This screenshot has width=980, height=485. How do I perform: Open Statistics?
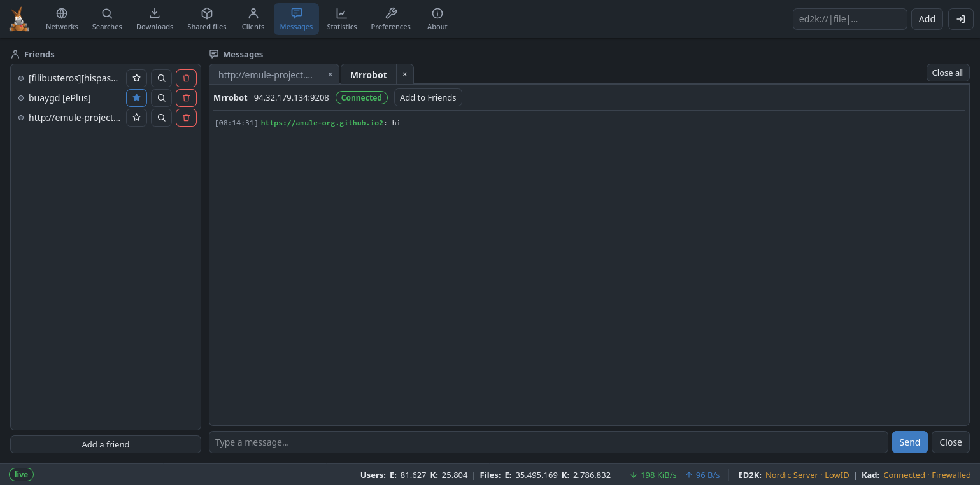coord(342,19)
